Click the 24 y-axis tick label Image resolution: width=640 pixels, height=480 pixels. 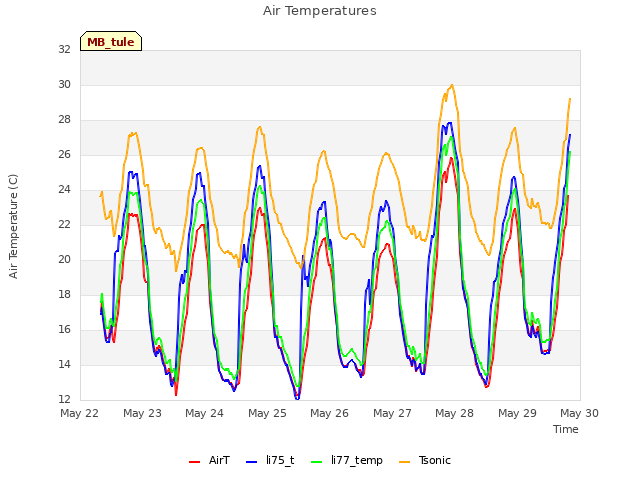[x=64, y=189]
